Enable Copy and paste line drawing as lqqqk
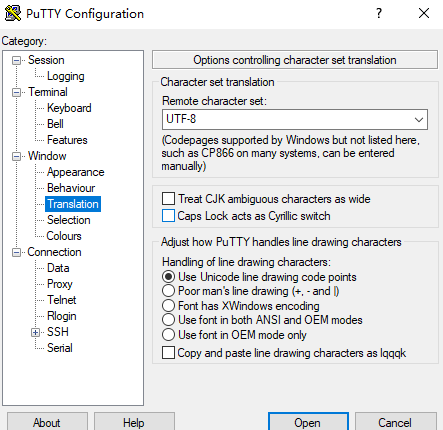The height and width of the screenshot is (430, 443). pos(168,353)
